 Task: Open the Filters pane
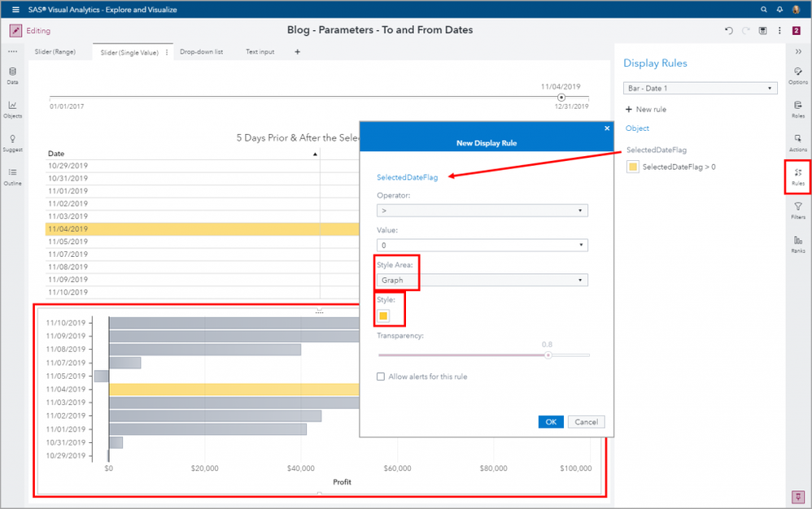[x=798, y=210]
